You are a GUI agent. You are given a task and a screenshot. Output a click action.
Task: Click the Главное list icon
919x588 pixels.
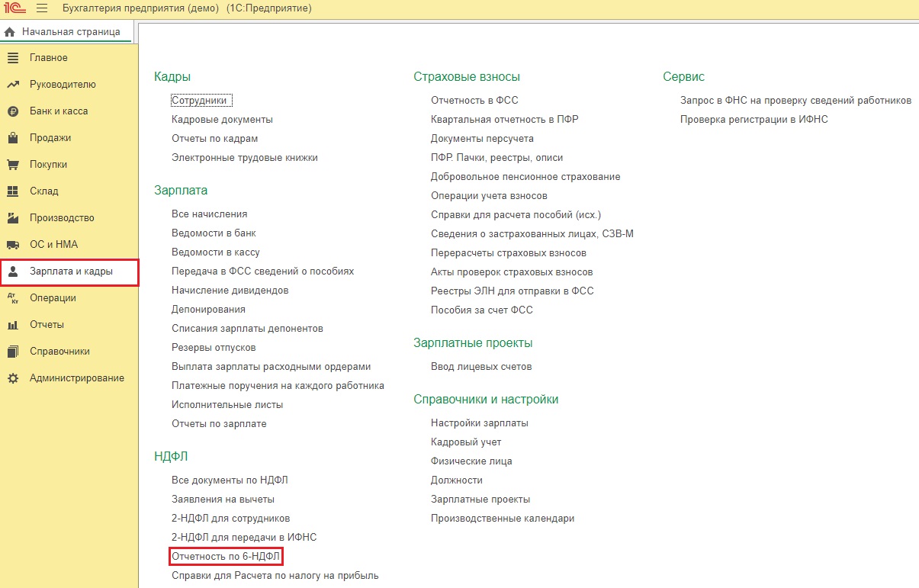tap(13, 58)
